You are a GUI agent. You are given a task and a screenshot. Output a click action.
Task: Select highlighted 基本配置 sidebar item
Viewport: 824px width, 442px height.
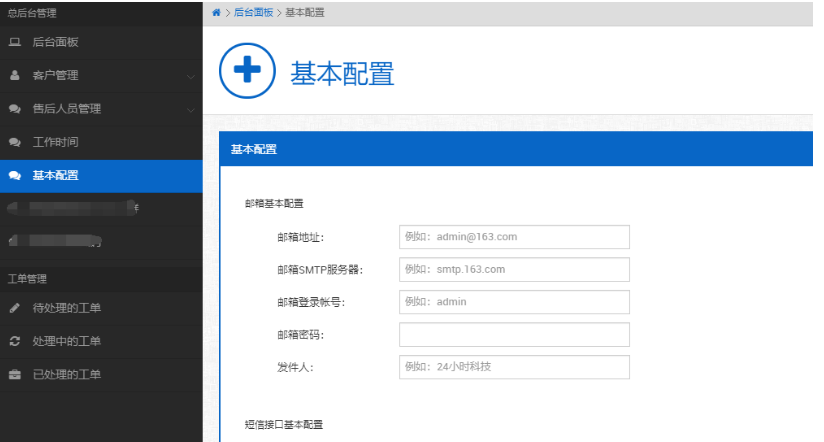[x=101, y=176]
